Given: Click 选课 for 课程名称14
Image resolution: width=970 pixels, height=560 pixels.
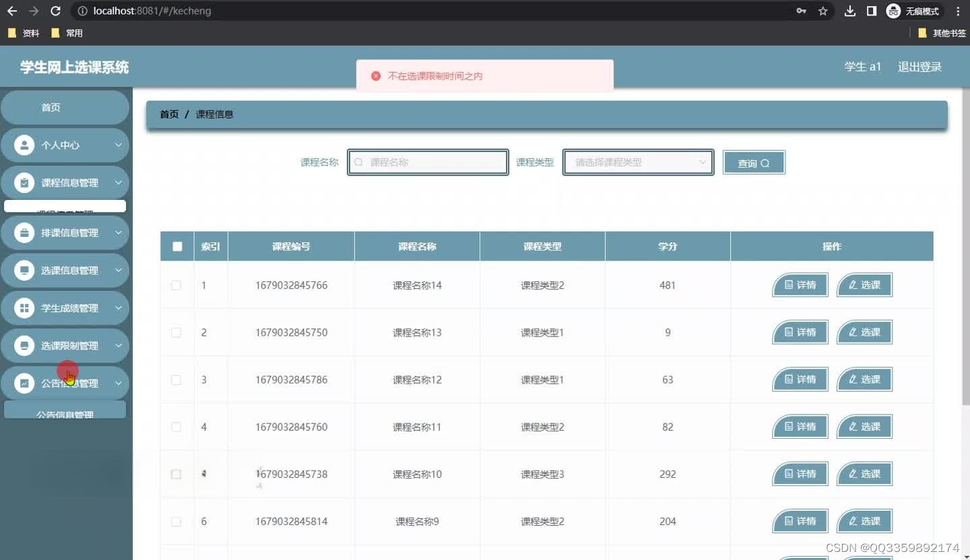Looking at the screenshot, I should [x=864, y=285].
